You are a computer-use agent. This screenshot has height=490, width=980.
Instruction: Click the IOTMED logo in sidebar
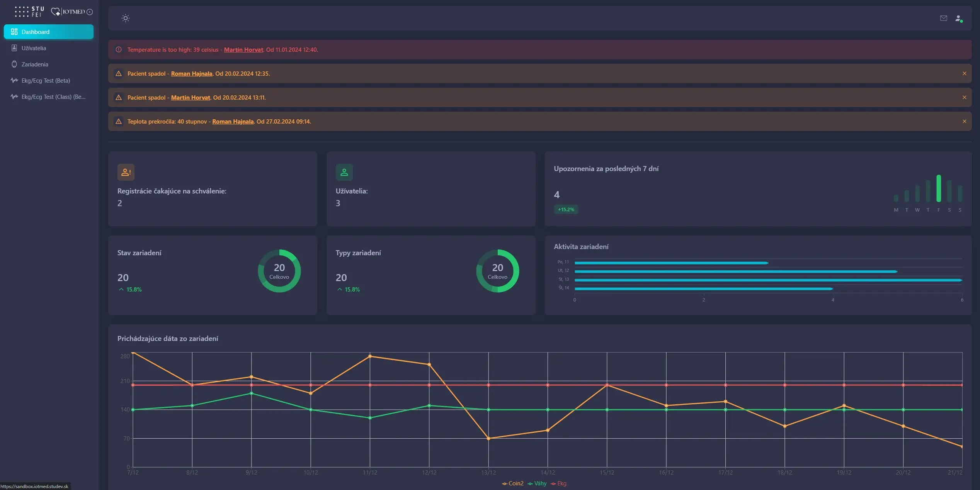72,12
